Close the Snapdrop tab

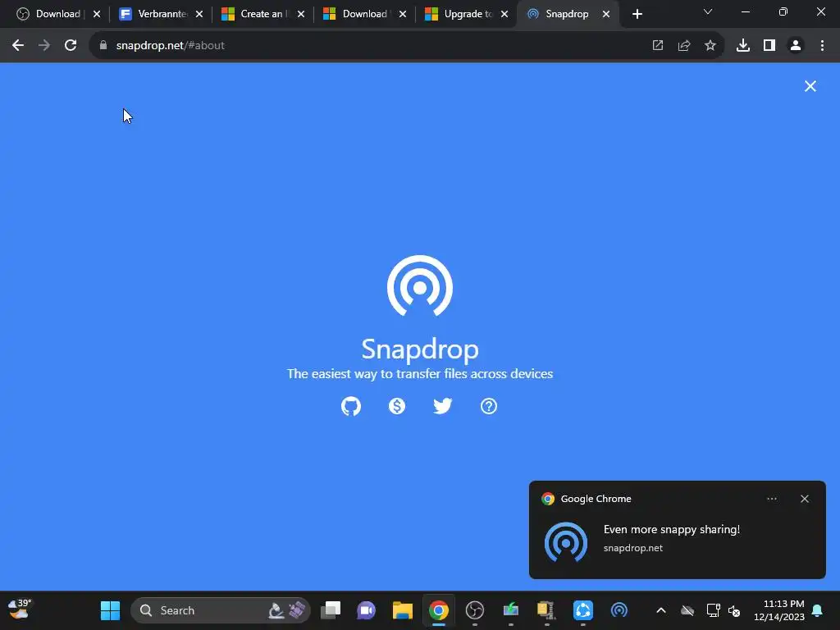coord(606,14)
